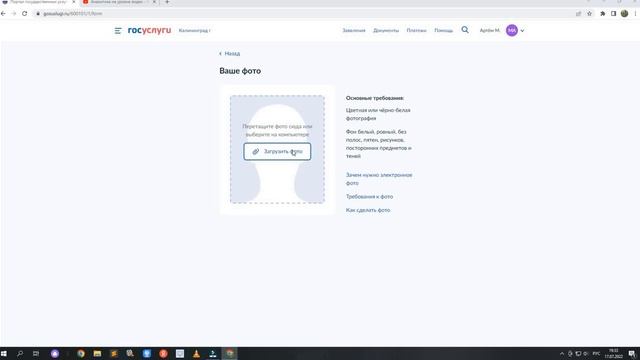Open the blue app icon on taskbar
Screen dimensions: 640x360
click(x=147, y=354)
